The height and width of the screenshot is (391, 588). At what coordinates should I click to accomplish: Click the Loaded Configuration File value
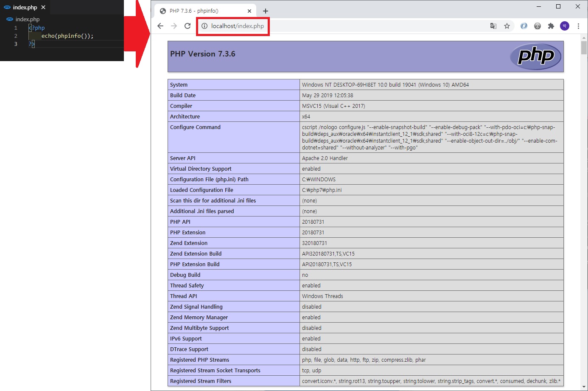tap(322, 190)
